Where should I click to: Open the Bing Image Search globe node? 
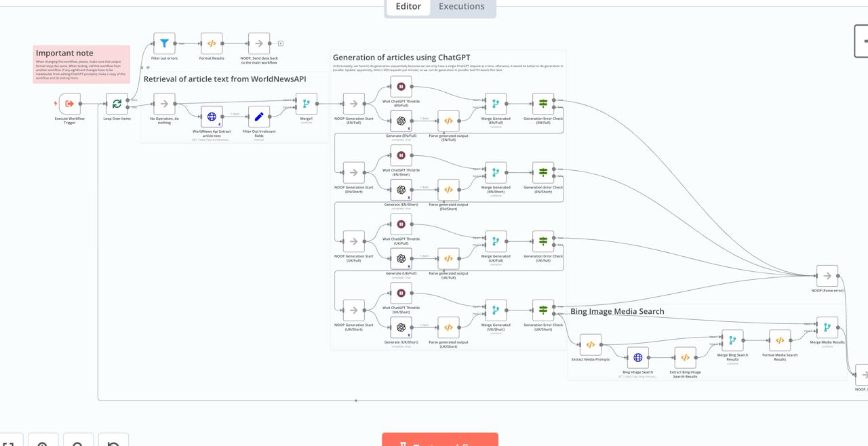(637, 357)
